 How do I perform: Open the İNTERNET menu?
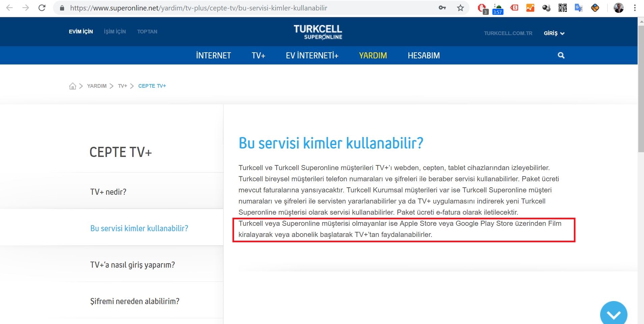coord(214,55)
